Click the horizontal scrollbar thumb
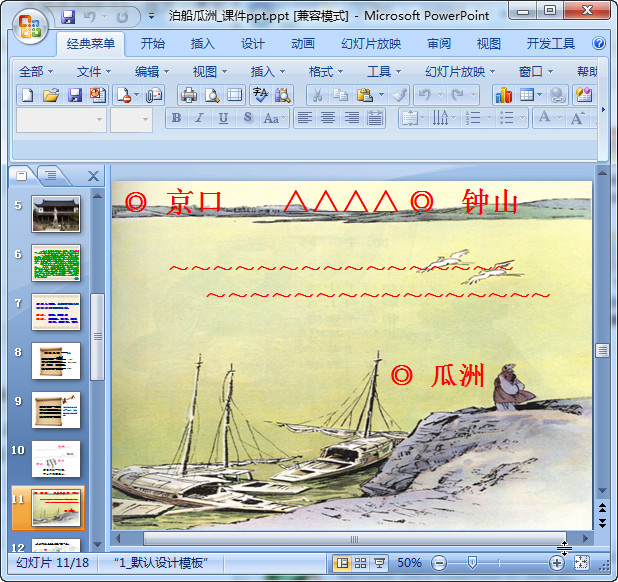The image size is (618, 582). pyautogui.click(x=354, y=539)
